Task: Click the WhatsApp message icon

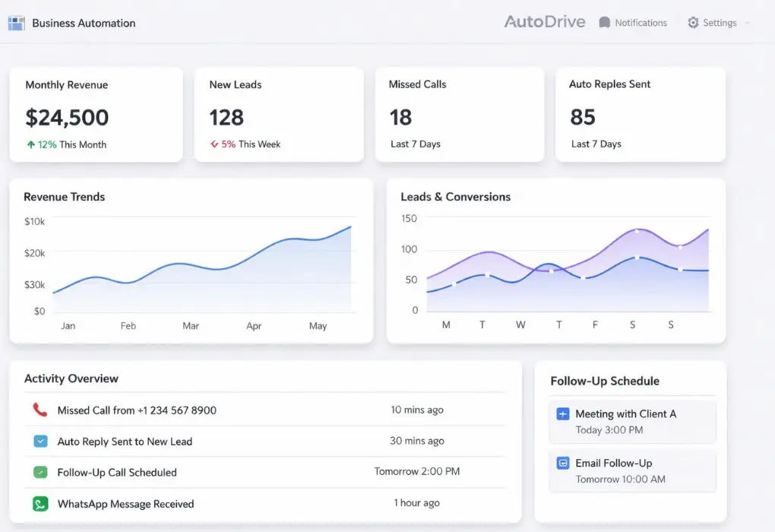Action: point(40,504)
